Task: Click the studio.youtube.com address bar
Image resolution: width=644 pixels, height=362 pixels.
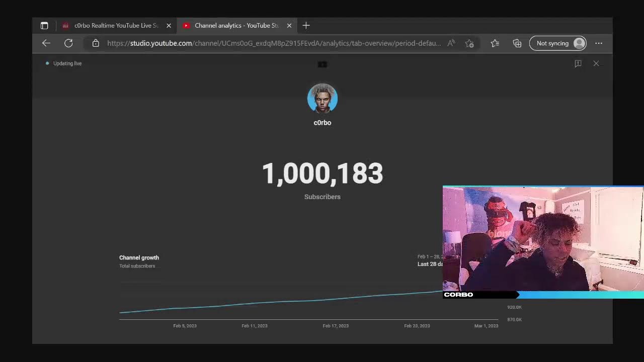Action: pyautogui.click(x=274, y=43)
